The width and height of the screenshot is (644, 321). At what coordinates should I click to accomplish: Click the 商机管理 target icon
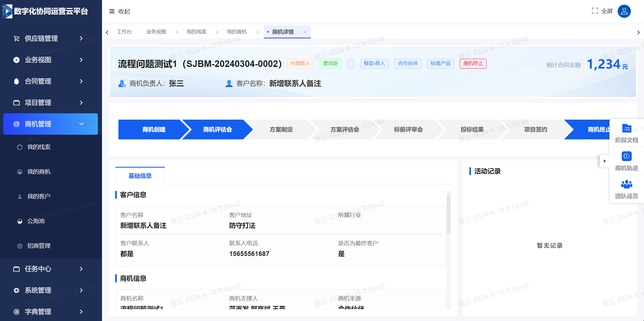(x=16, y=124)
